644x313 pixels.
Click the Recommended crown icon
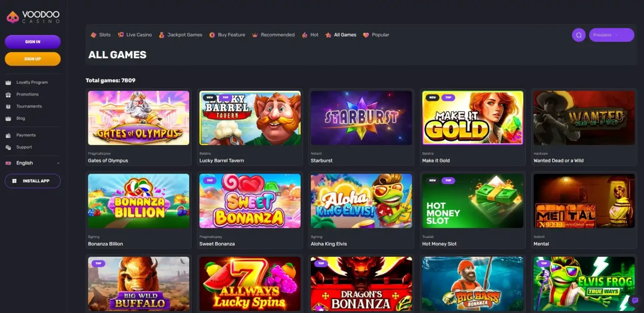[x=255, y=35]
